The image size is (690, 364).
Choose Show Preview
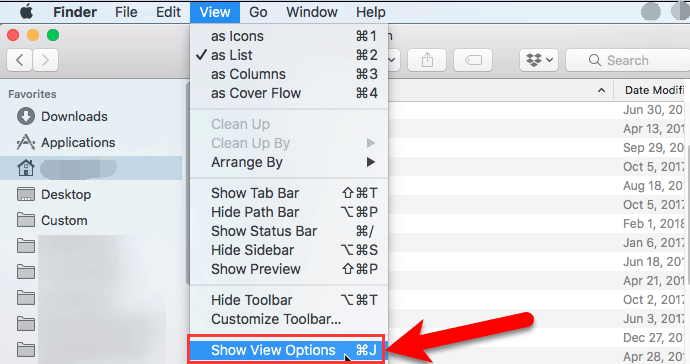pos(289,268)
